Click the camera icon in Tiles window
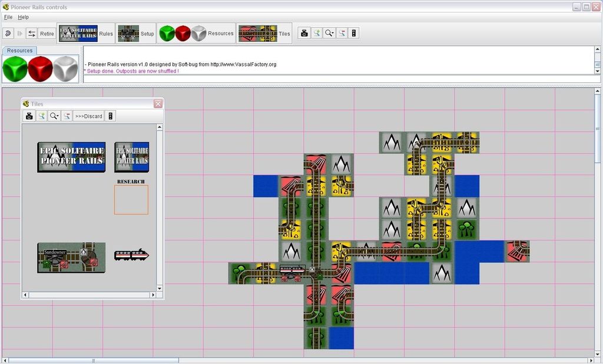Screen dimensions: 603x364 click(x=29, y=116)
